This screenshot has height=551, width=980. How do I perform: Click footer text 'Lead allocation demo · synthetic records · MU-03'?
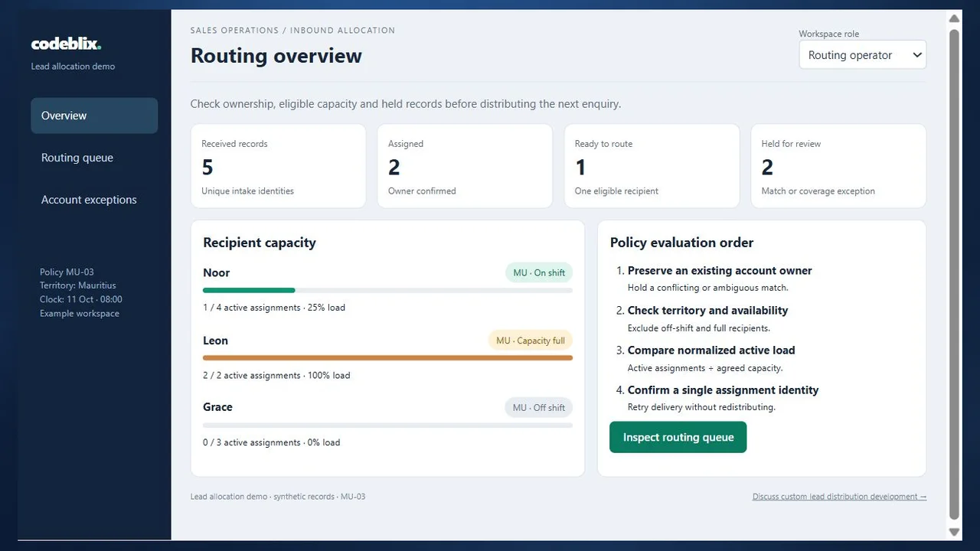click(x=278, y=497)
